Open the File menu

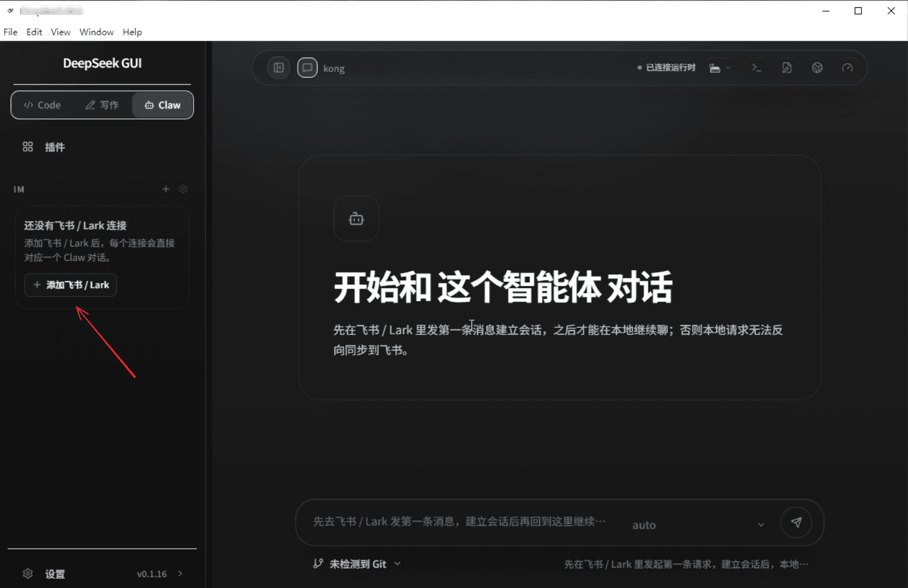[x=11, y=32]
